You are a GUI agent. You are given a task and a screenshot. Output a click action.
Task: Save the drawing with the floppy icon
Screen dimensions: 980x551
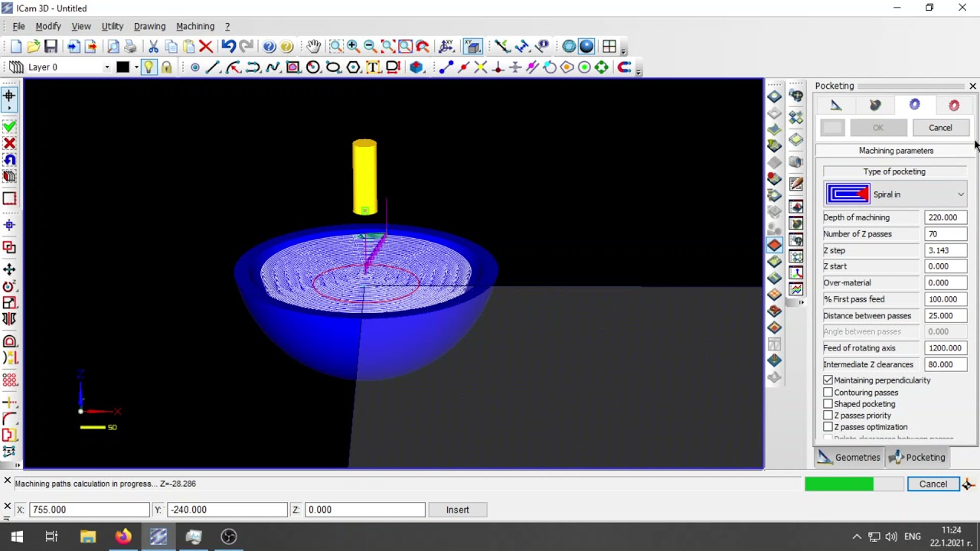pyautogui.click(x=51, y=47)
